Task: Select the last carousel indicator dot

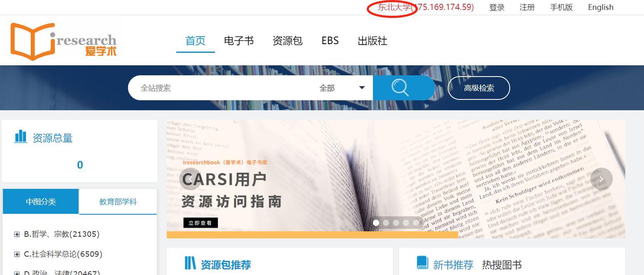Action: coord(416,223)
